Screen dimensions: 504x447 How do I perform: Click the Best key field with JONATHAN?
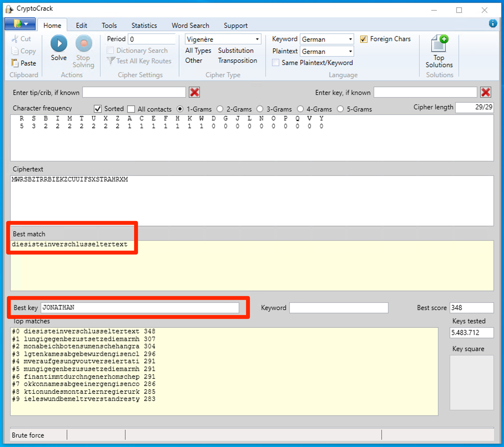click(140, 308)
